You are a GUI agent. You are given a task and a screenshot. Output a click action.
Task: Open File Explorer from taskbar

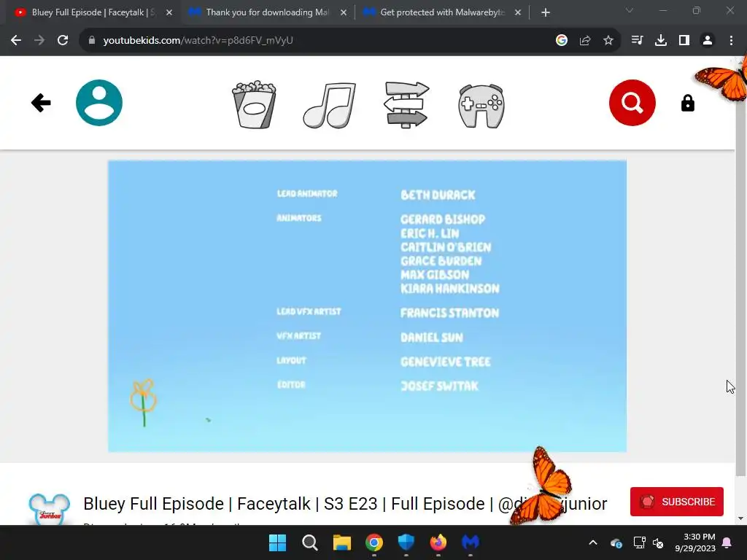click(341, 542)
